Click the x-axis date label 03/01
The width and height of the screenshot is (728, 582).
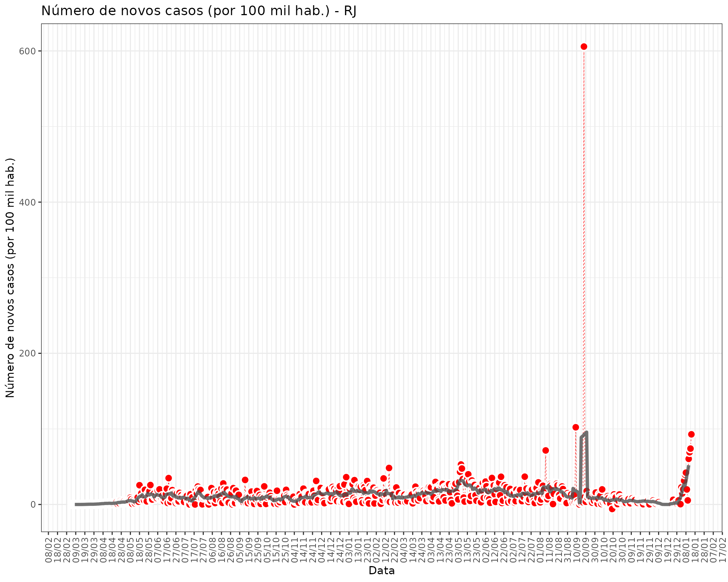pos(349,550)
